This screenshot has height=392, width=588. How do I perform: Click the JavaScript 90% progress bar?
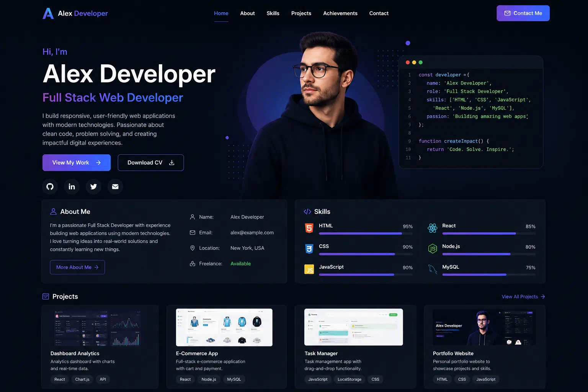pos(366,275)
